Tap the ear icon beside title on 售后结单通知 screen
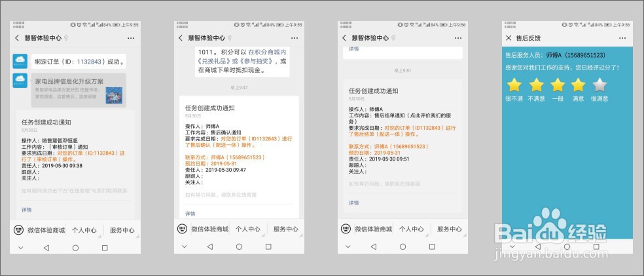 point(393,38)
